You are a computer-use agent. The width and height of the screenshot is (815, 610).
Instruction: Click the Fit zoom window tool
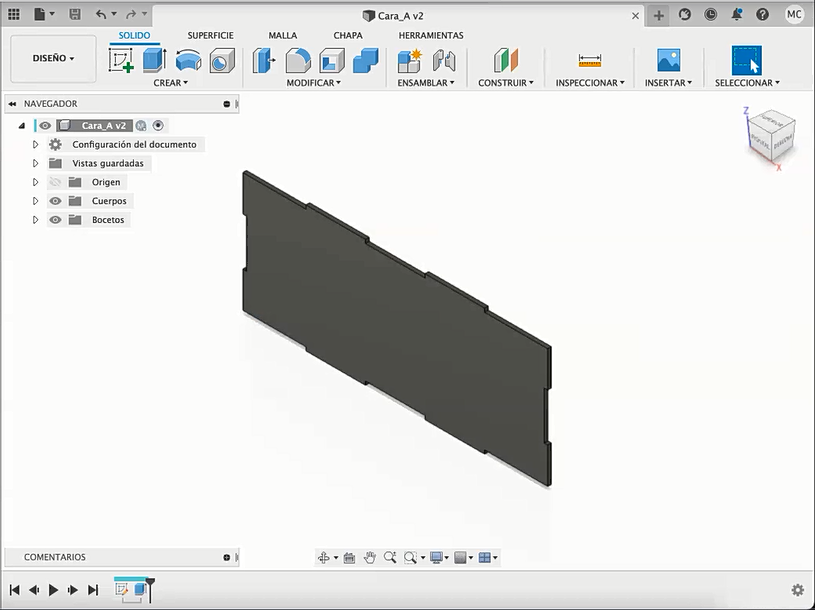410,558
